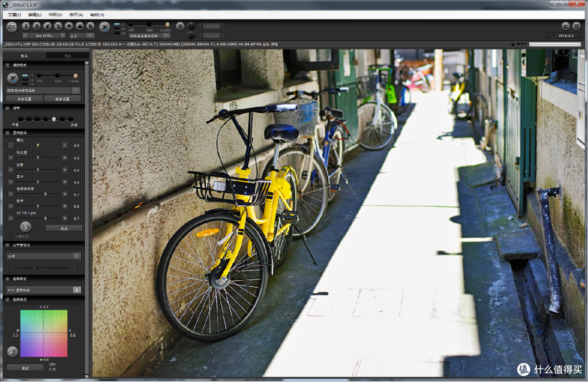Open the second menu (Edit) in menu bar
This screenshot has width=588, height=382.
[x=34, y=15]
